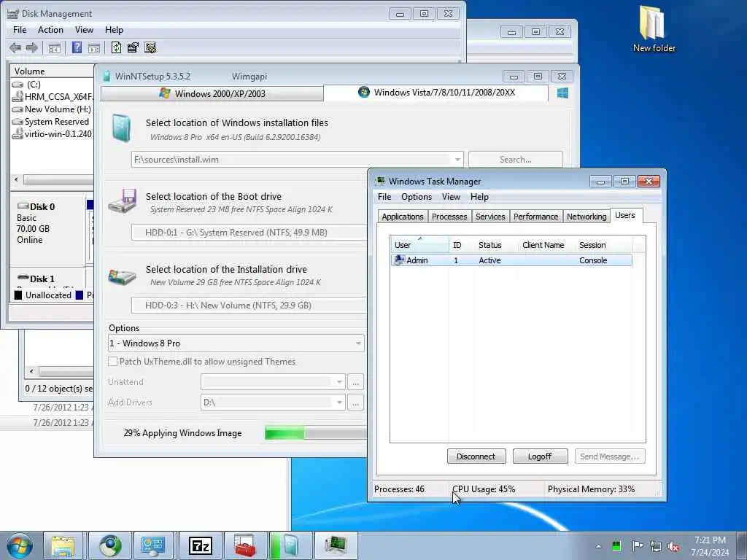Click the installation drive icon in WinNTSetup
The image size is (747, 560).
(122, 276)
